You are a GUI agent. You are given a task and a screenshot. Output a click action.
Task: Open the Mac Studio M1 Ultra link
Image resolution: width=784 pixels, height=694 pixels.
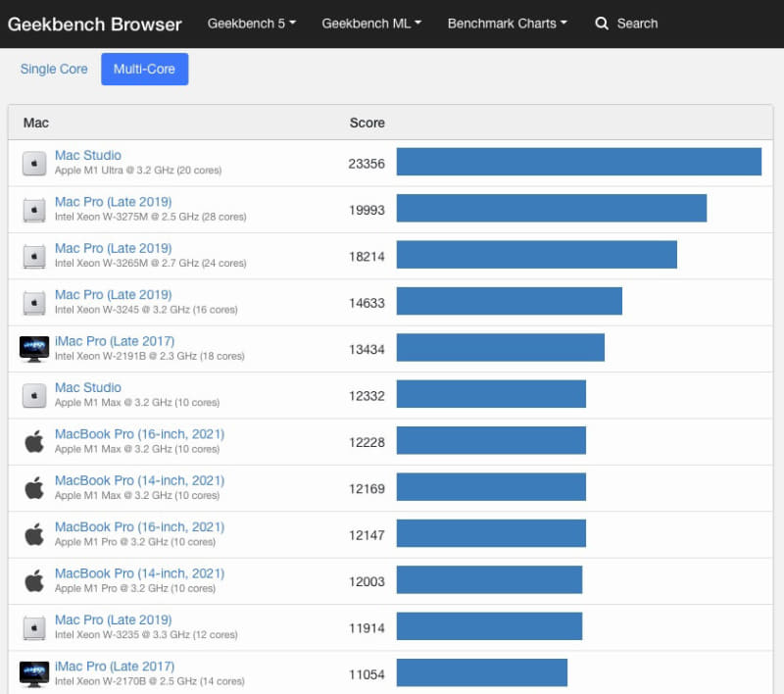point(88,155)
